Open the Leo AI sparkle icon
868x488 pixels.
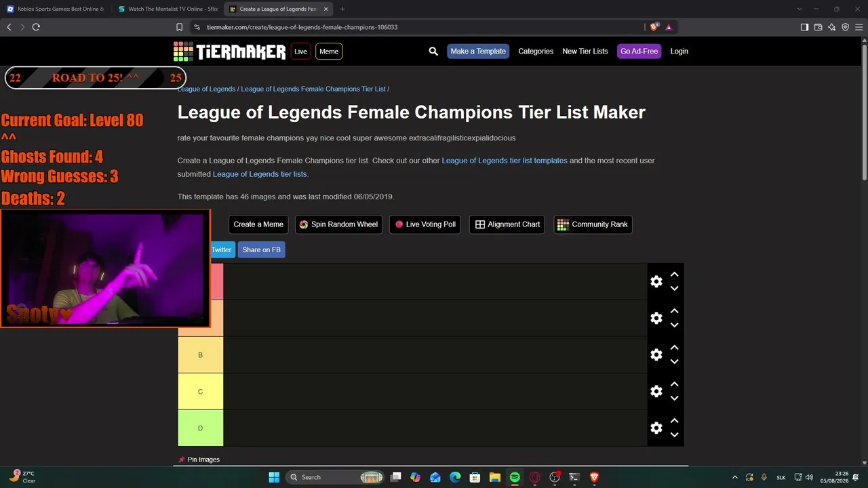coord(831,27)
